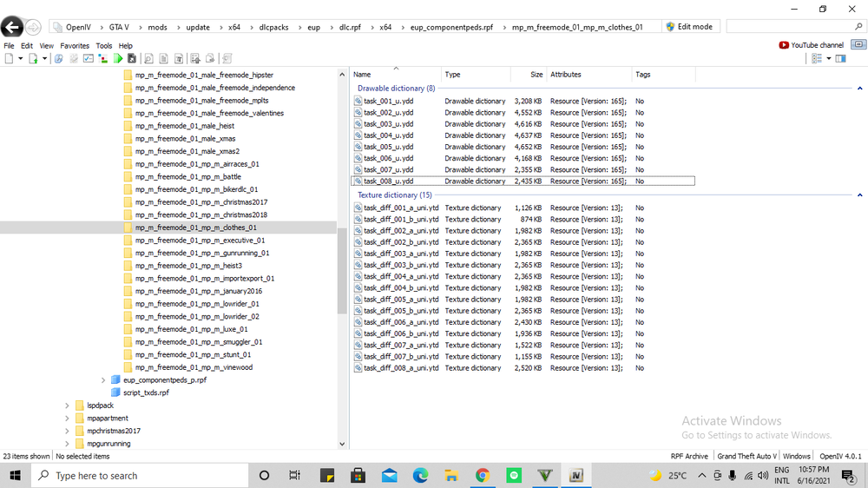The image size is (868, 488).
Task: Click the list export toolbar icon
Action: (x=194, y=59)
